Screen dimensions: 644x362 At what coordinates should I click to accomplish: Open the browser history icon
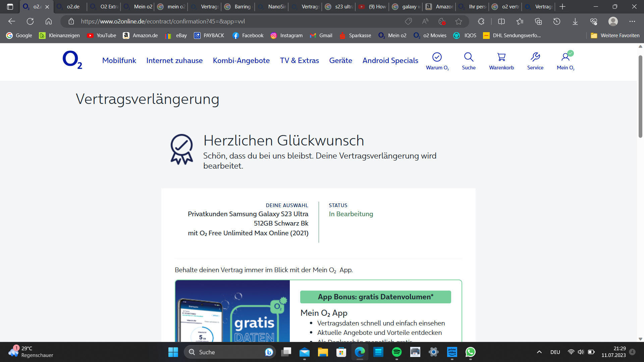[x=557, y=21]
